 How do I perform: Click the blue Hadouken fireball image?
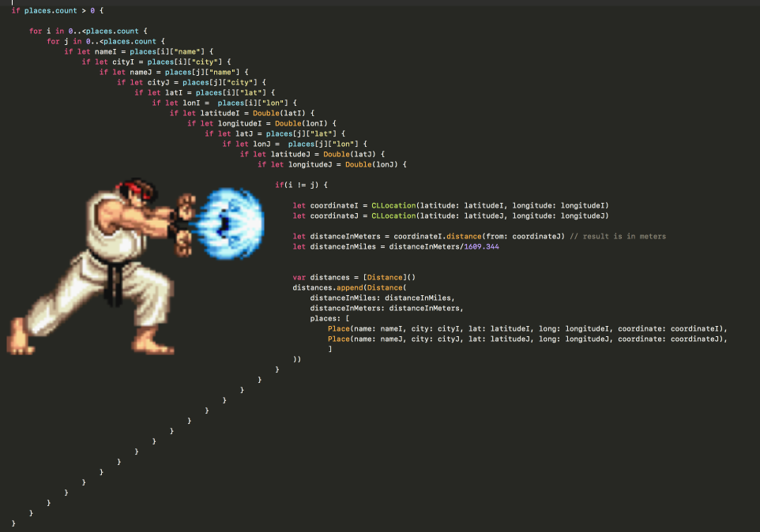click(229, 223)
